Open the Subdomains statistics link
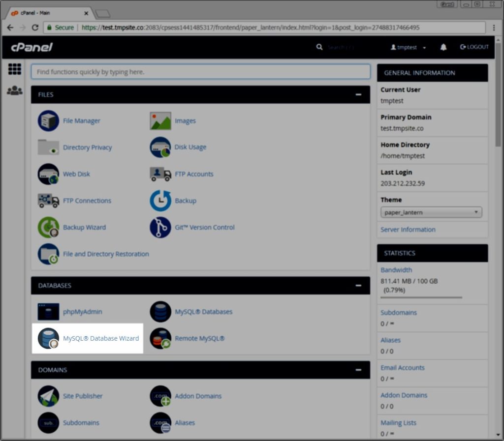Viewport: 504px width, 441px height. pos(399,313)
